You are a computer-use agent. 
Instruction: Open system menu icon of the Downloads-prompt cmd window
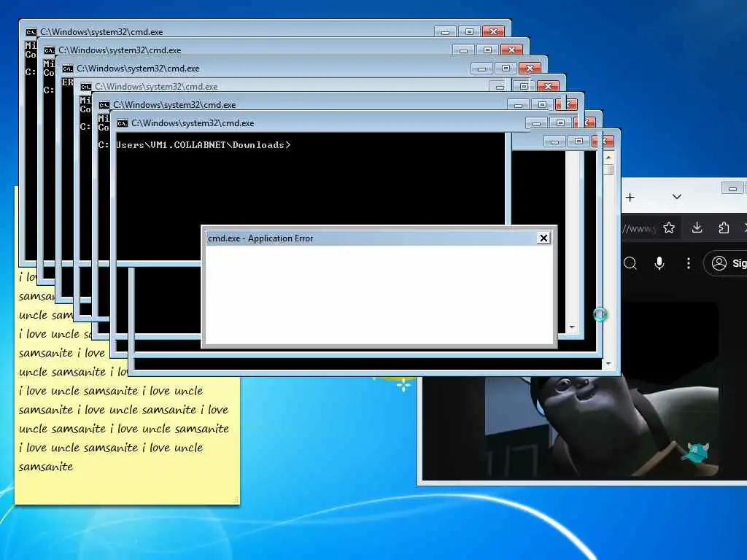click(123, 123)
